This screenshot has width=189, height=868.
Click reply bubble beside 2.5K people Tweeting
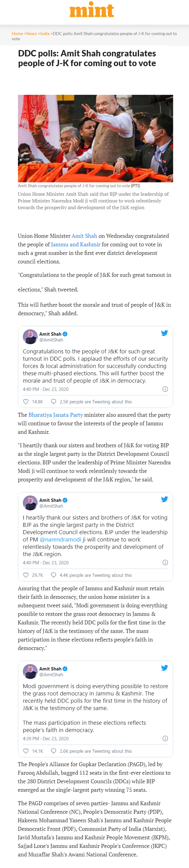click(x=54, y=402)
